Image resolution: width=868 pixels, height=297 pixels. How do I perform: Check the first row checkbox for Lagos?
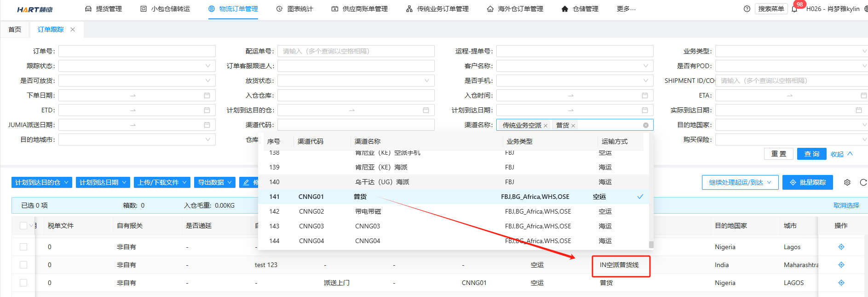(23, 247)
